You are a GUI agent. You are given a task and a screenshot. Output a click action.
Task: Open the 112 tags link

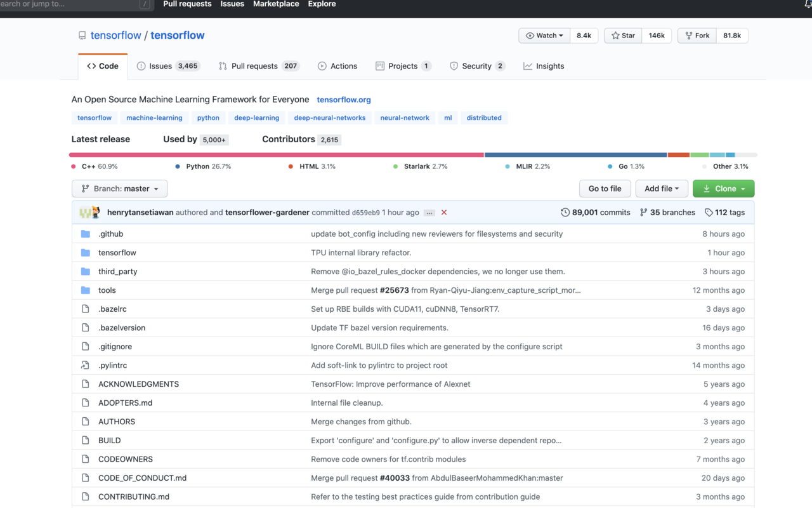(724, 213)
